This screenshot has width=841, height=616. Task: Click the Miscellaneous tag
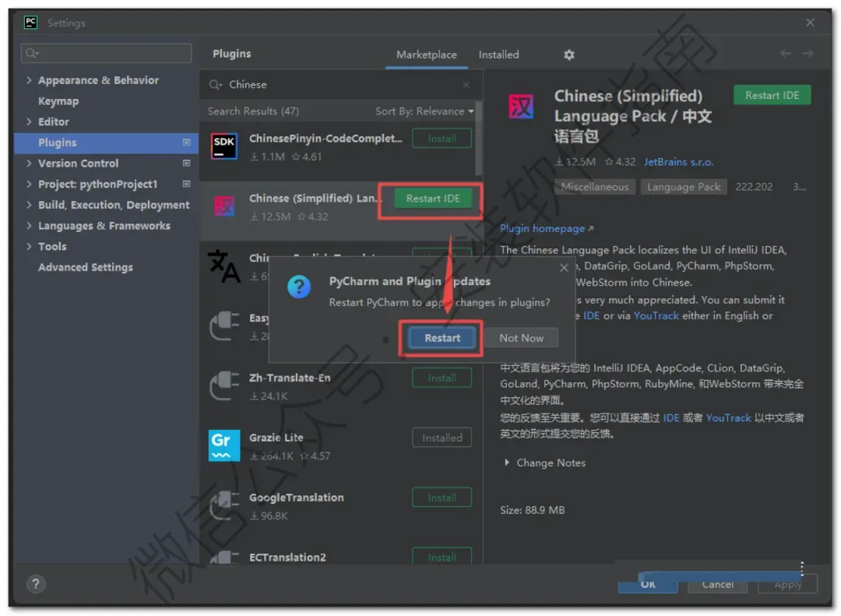(594, 187)
